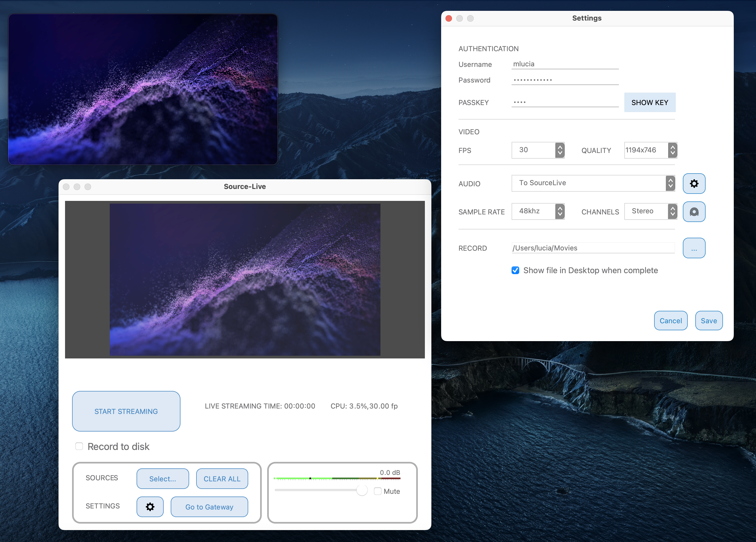Minimize the Settings window
This screenshot has height=542, width=756.
459,18
